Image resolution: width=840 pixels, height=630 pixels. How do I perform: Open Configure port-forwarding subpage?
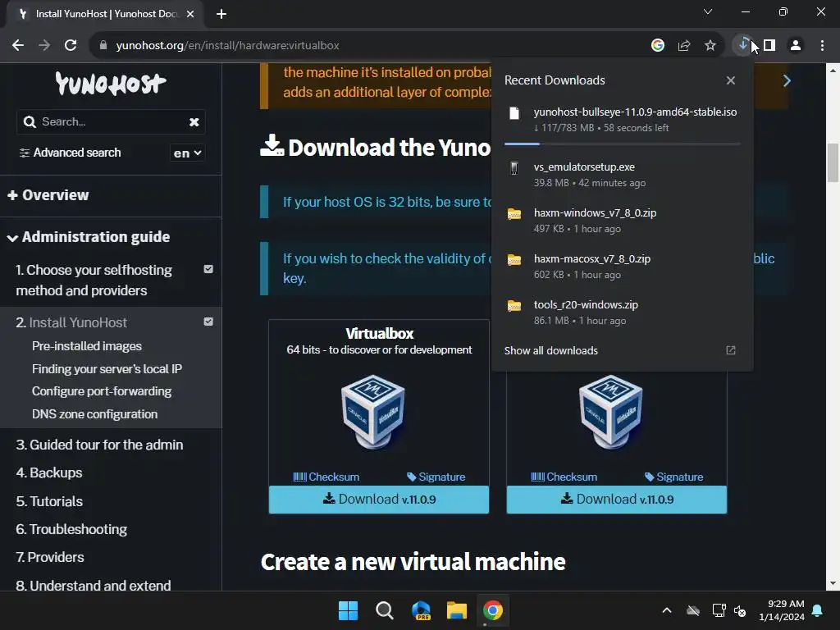[102, 391]
